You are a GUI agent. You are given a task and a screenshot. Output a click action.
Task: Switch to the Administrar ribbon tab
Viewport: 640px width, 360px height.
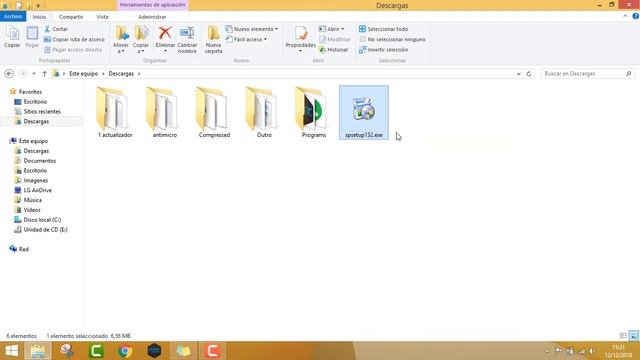click(152, 17)
